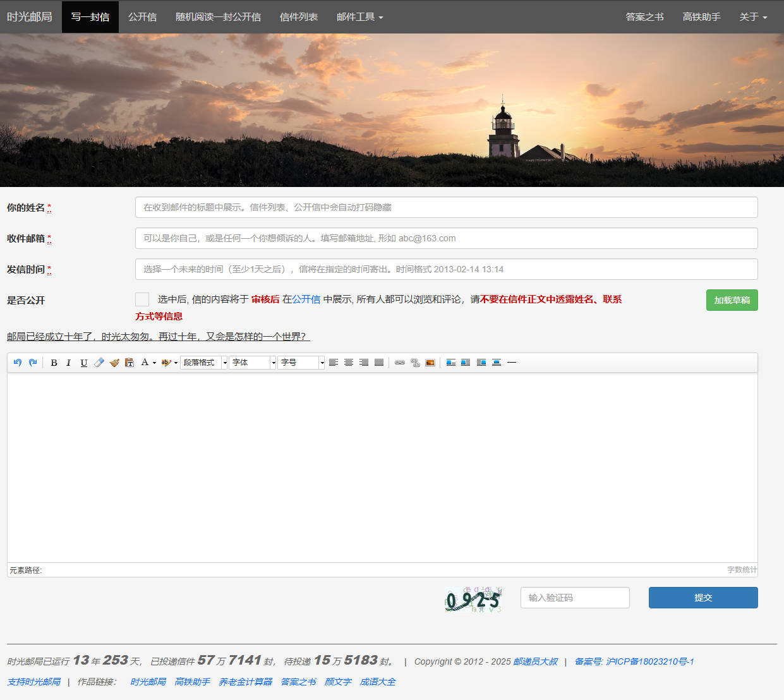Check the 是否公开 checkbox

pos(142,299)
